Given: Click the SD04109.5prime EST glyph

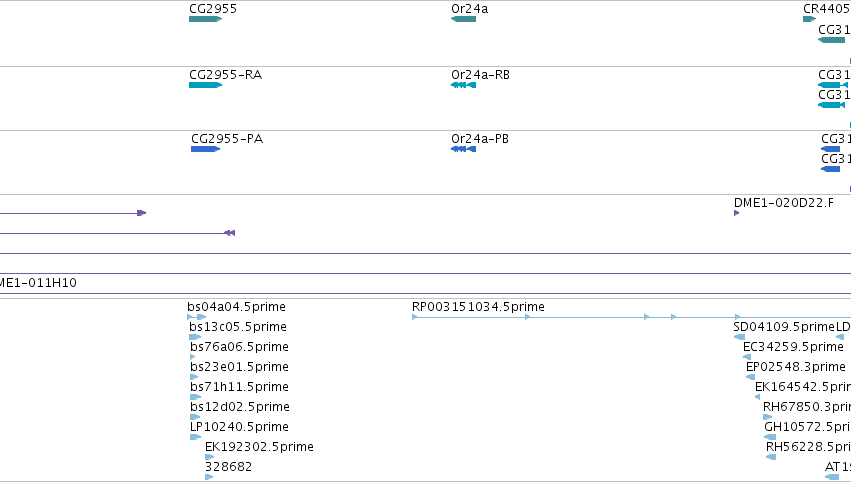Looking at the screenshot, I should pos(739,337).
